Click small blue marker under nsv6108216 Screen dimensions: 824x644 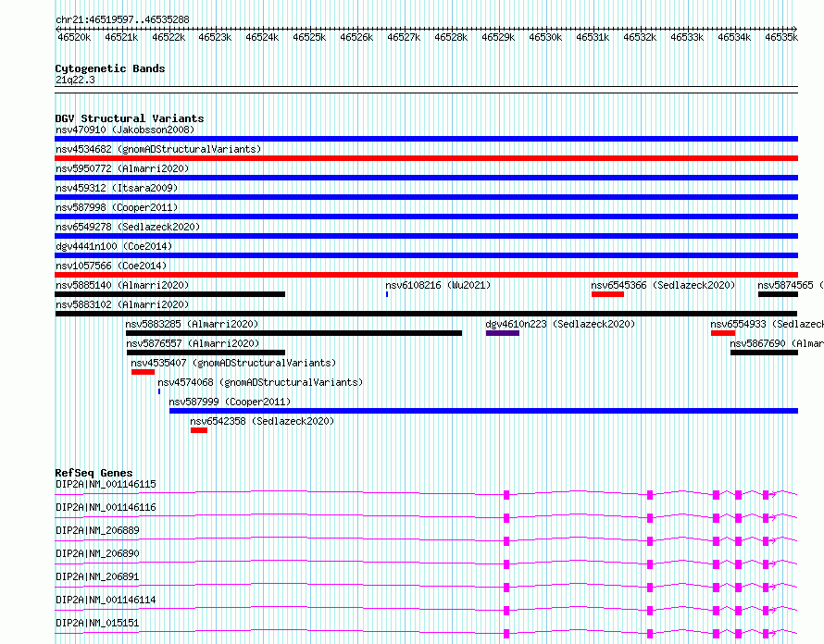(x=387, y=294)
